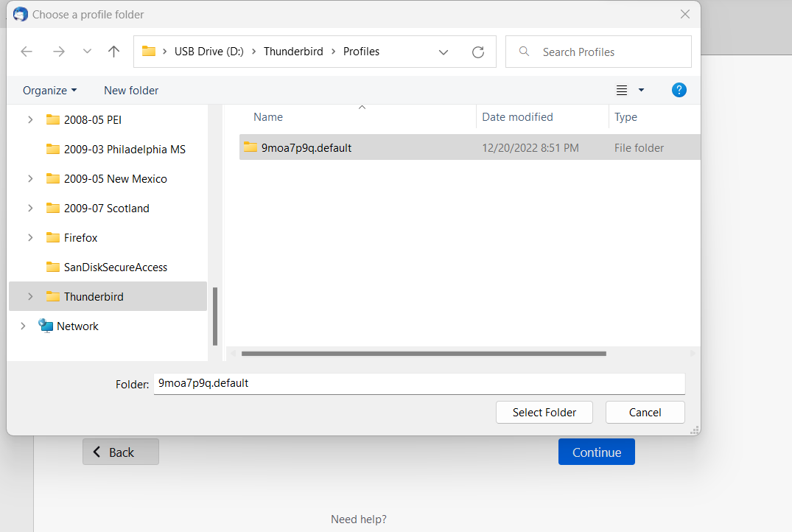
Task: Select the Network icon in sidebar
Action: [x=46, y=326]
